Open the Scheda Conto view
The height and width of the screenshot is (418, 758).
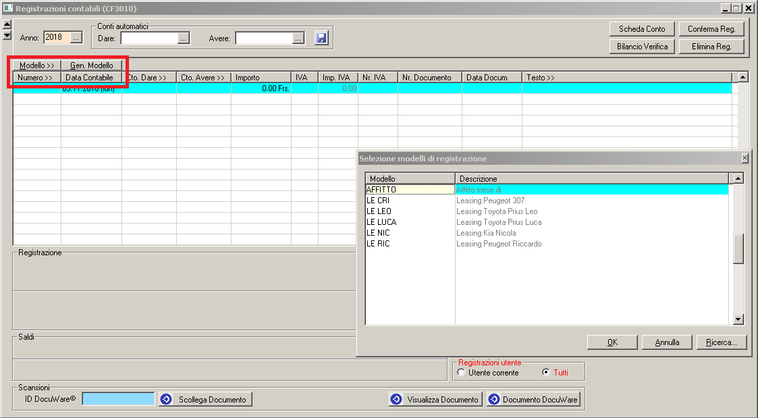point(641,29)
